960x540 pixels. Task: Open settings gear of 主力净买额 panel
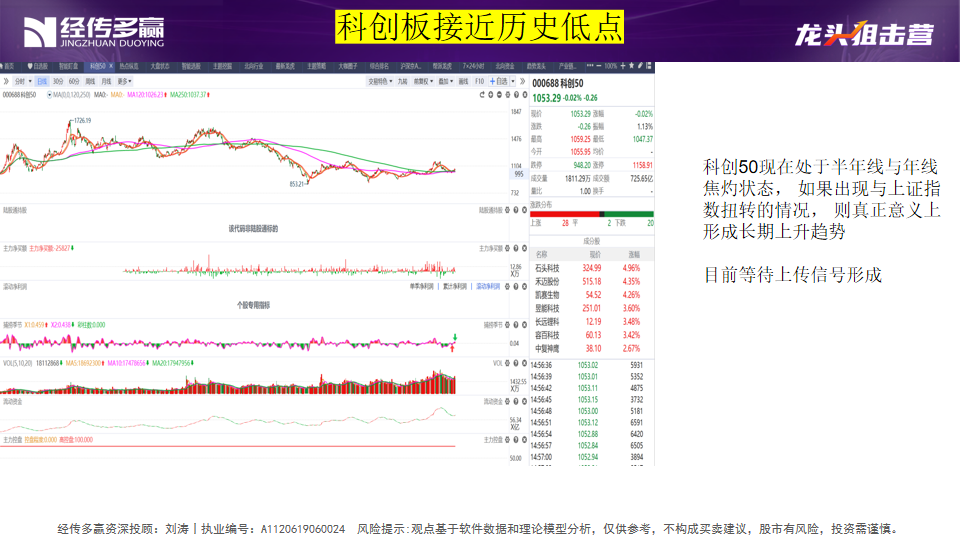pyautogui.click(x=508, y=248)
